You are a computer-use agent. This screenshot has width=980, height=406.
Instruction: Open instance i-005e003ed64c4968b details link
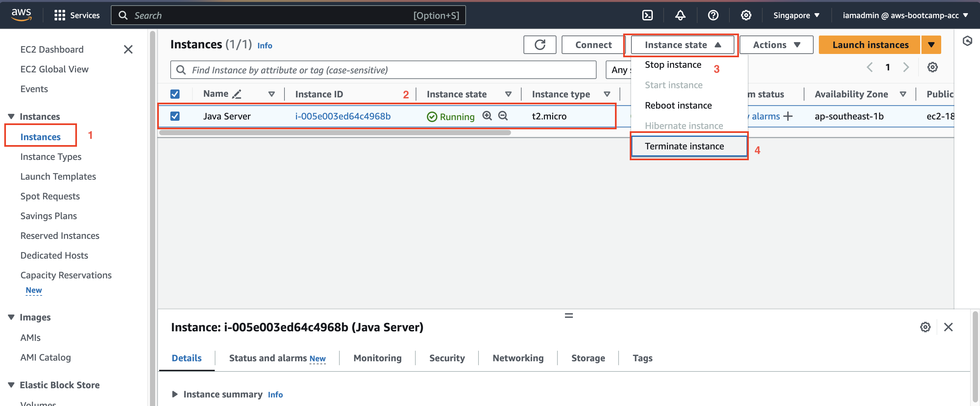343,116
